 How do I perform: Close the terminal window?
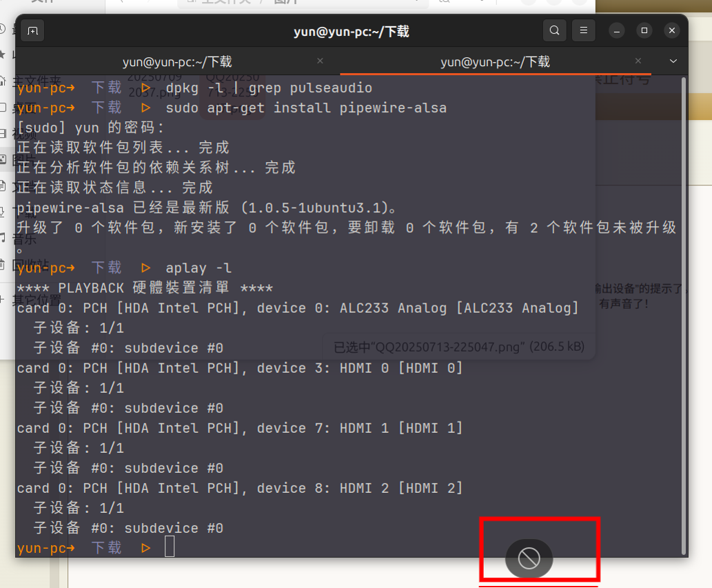pos(671,30)
